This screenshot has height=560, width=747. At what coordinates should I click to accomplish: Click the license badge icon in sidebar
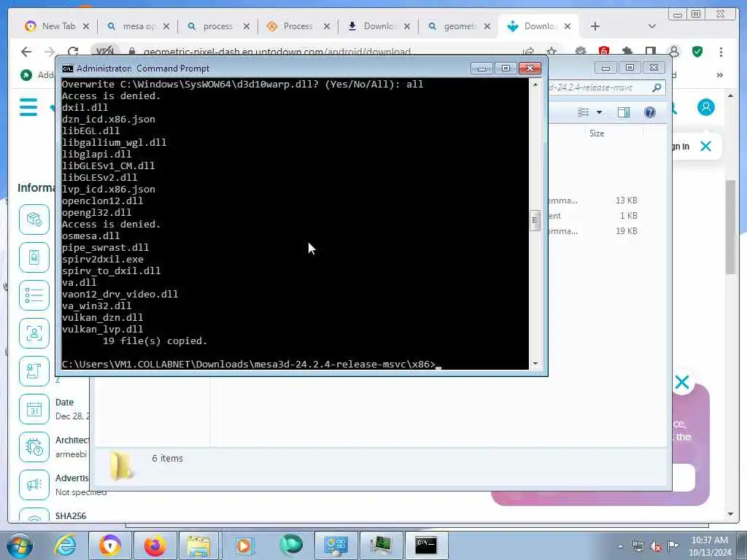point(34,257)
